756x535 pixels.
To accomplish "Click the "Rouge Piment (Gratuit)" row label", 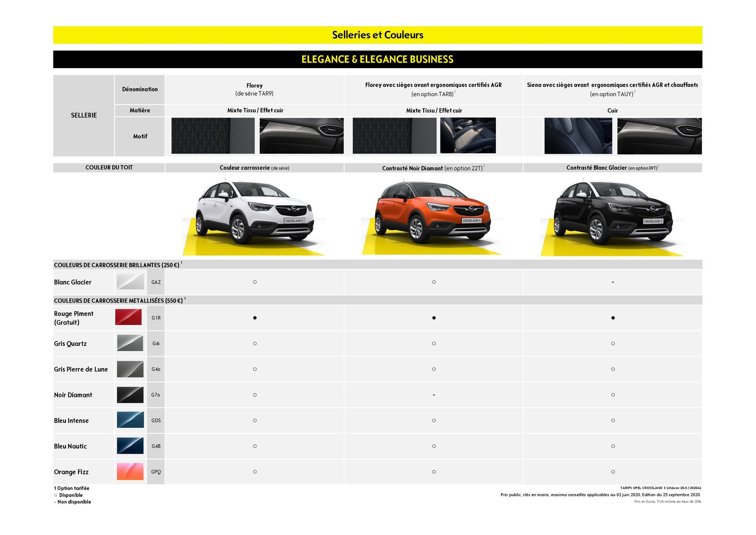I will pos(74,318).
